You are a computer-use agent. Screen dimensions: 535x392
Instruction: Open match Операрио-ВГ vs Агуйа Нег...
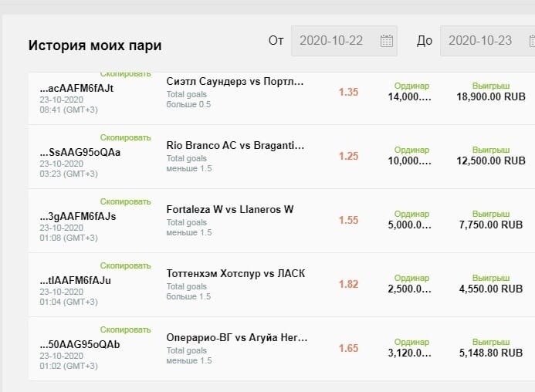237,338
